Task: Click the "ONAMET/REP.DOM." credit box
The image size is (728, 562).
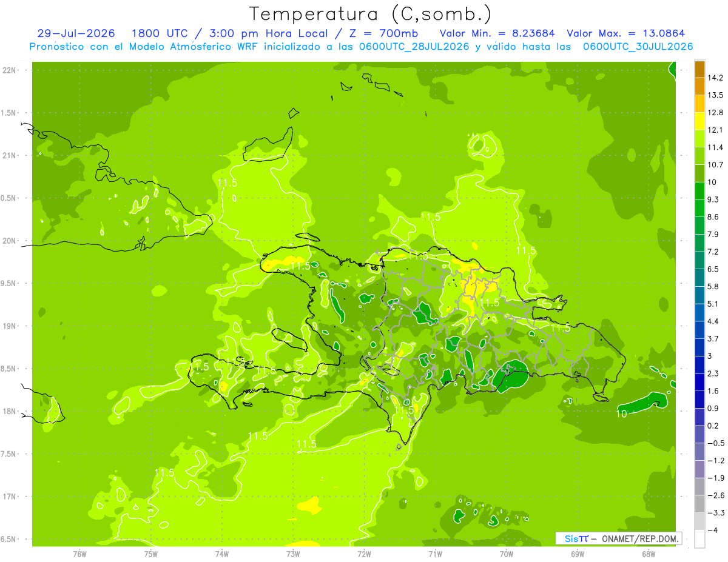Action: pyautogui.click(x=619, y=538)
